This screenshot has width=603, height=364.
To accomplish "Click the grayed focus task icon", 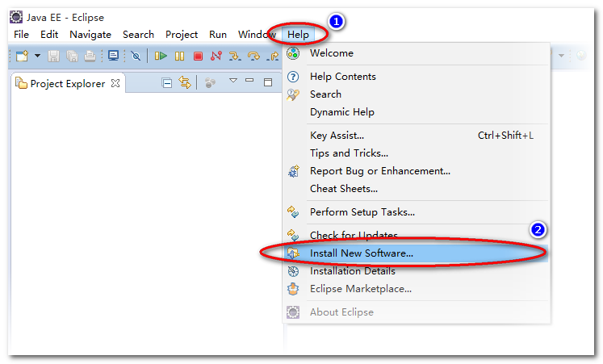I will [210, 82].
